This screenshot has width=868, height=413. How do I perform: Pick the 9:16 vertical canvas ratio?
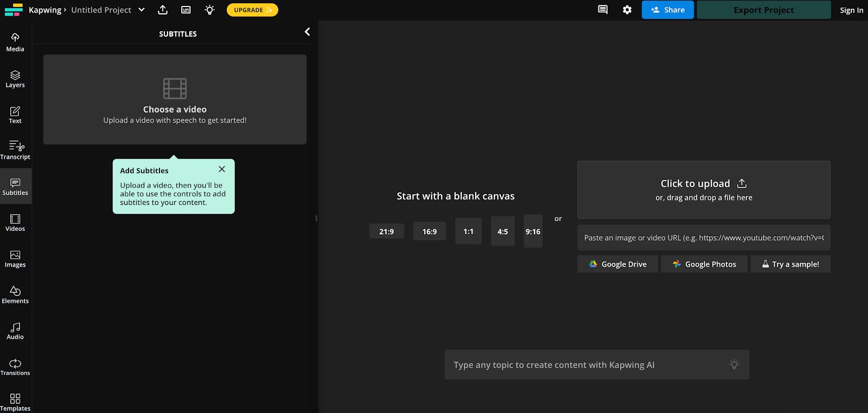tap(533, 231)
